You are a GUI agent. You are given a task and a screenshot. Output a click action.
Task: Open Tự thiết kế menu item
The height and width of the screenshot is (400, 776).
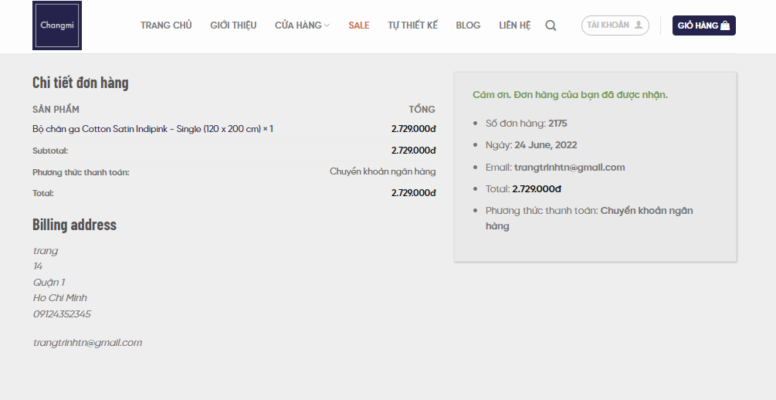[x=413, y=25]
